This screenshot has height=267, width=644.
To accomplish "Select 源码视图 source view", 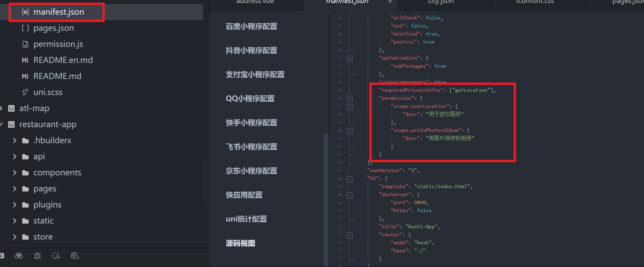I will coord(240,243).
